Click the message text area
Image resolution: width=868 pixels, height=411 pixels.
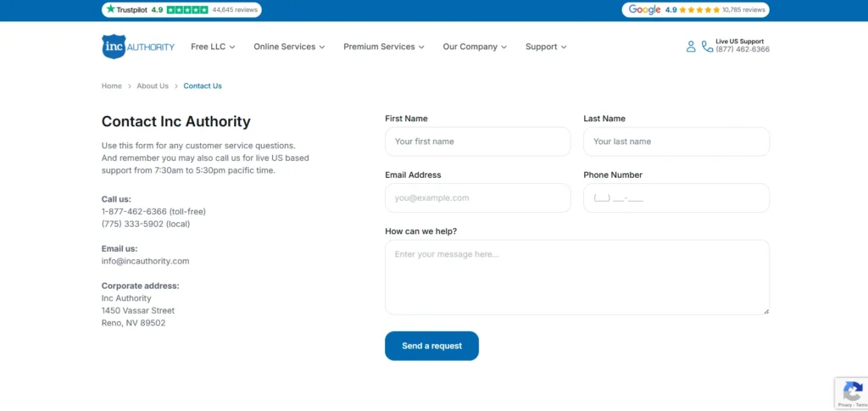pyautogui.click(x=576, y=277)
